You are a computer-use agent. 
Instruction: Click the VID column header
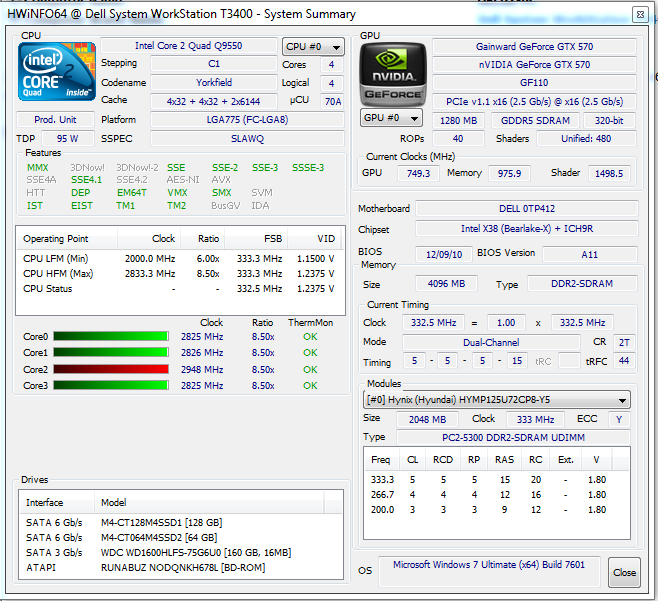click(314, 239)
